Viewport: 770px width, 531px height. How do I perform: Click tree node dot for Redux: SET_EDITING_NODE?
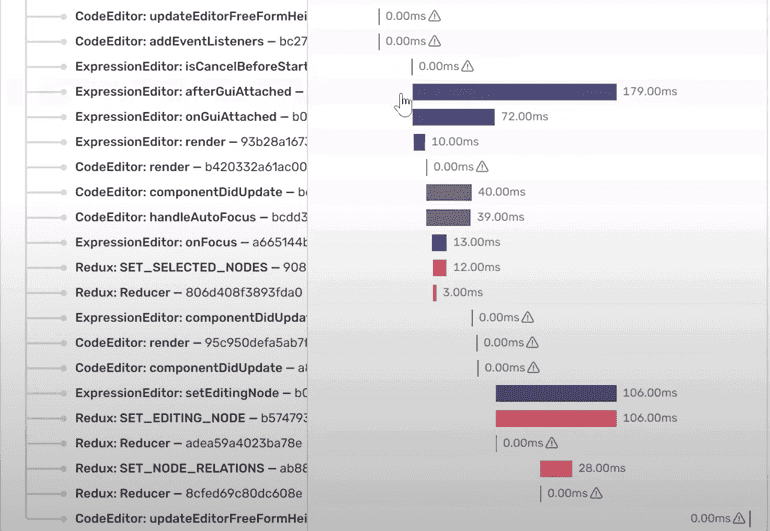pyautogui.click(x=63, y=419)
